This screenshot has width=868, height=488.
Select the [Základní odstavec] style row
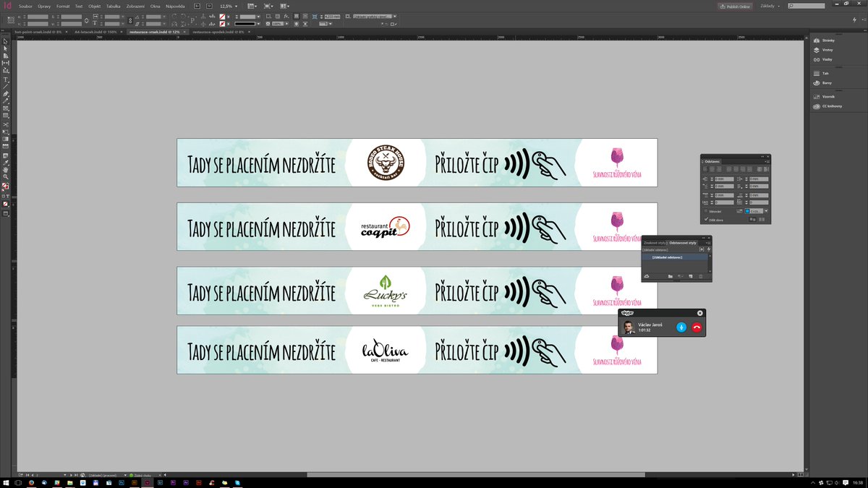[x=674, y=257]
